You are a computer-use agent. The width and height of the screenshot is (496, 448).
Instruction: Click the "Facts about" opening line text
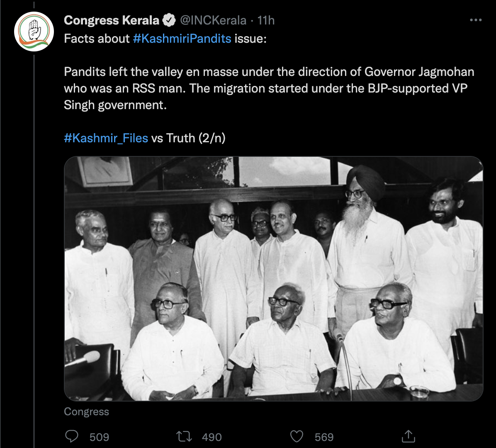pyautogui.click(x=97, y=39)
